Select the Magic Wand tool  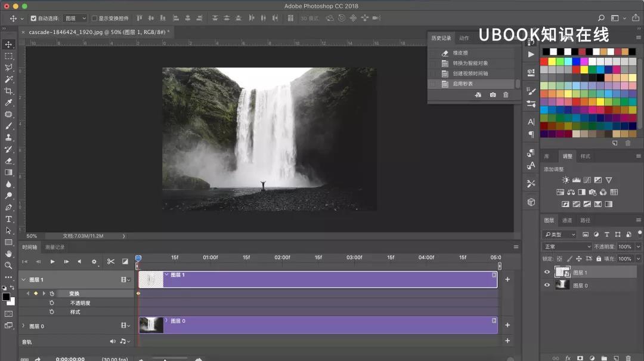pos(8,79)
